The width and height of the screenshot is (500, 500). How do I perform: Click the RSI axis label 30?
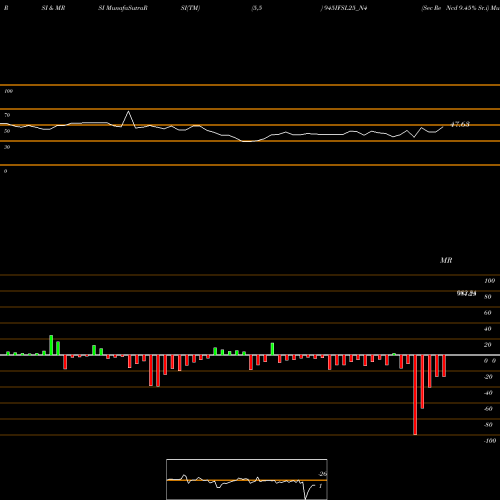coord(7,147)
